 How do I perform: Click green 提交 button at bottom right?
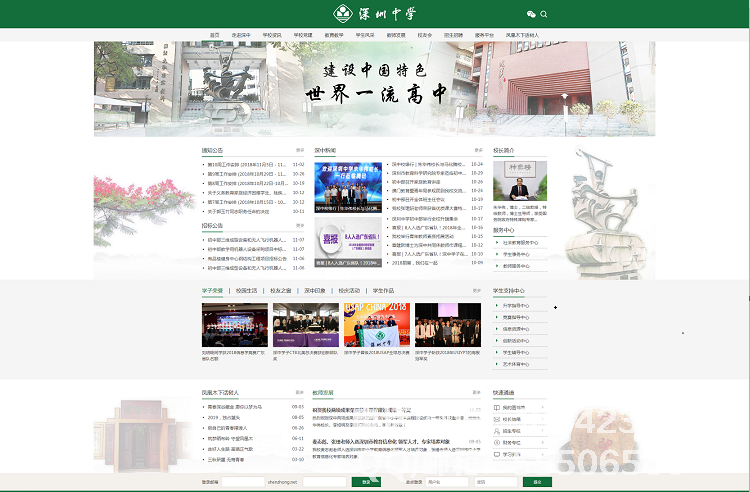click(537, 482)
